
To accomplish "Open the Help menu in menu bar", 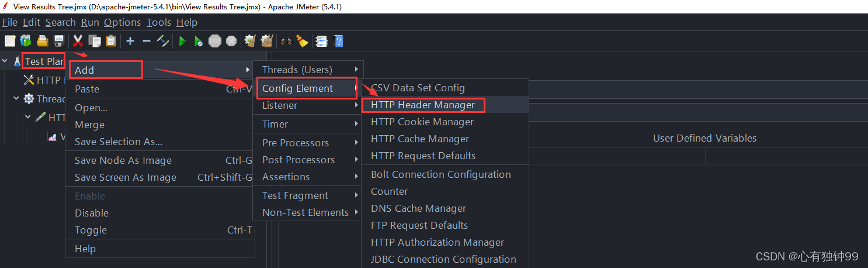I will [187, 22].
